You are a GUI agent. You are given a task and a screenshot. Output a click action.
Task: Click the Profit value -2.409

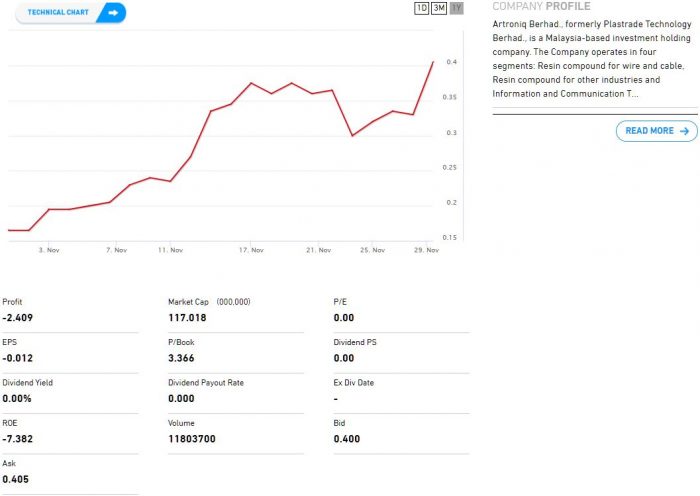click(19, 317)
